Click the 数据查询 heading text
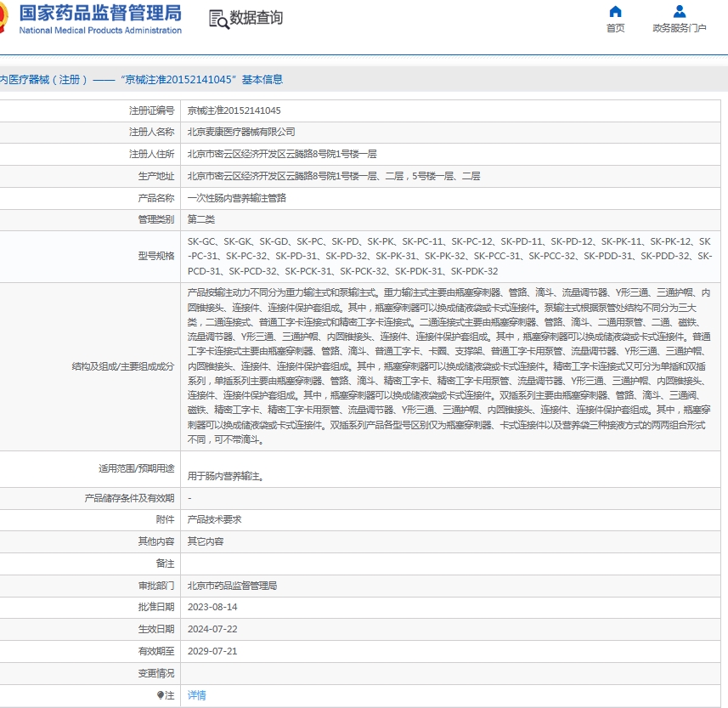Image resolution: width=728 pixels, height=708 pixels. pos(257,18)
